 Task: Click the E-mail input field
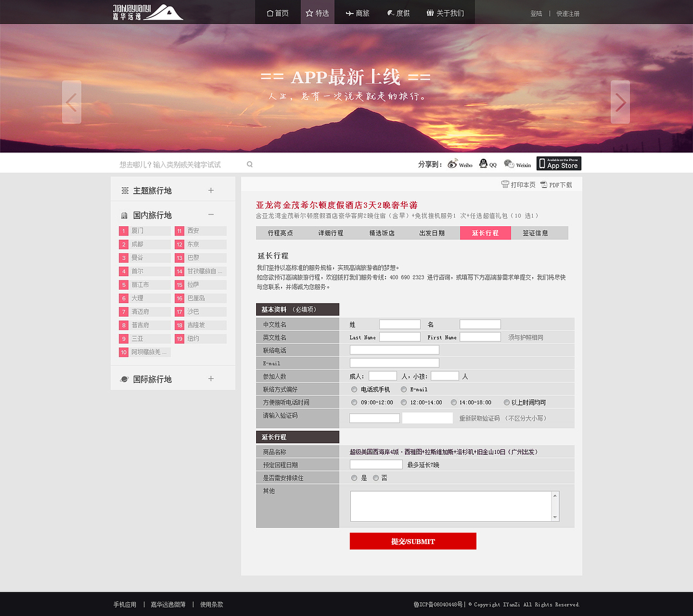pyautogui.click(x=394, y=363)
